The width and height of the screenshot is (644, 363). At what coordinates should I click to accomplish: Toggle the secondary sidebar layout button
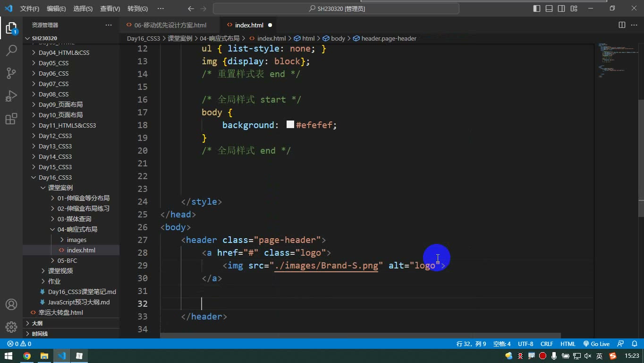561,9
